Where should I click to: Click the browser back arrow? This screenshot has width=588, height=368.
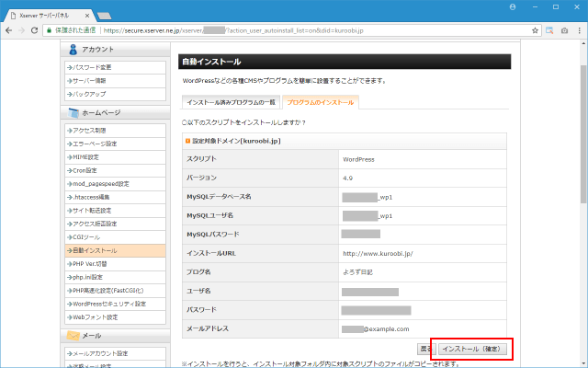pos(10,30)
